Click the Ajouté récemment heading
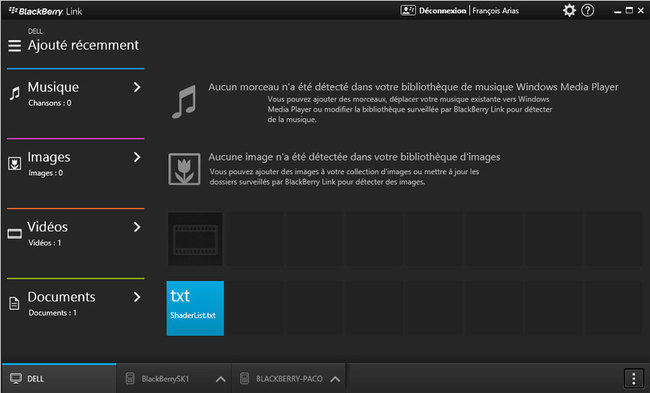 83,45
